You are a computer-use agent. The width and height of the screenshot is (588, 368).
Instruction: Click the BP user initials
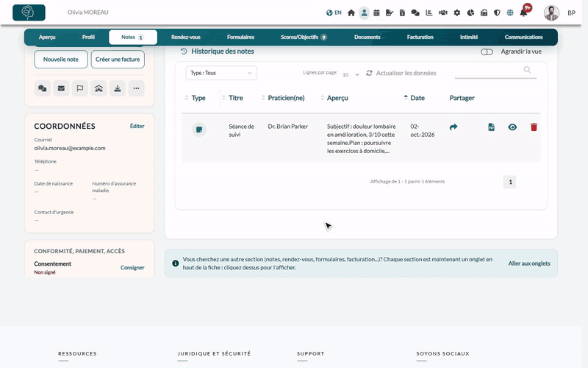pyautogui.click(x=571, y=13)
